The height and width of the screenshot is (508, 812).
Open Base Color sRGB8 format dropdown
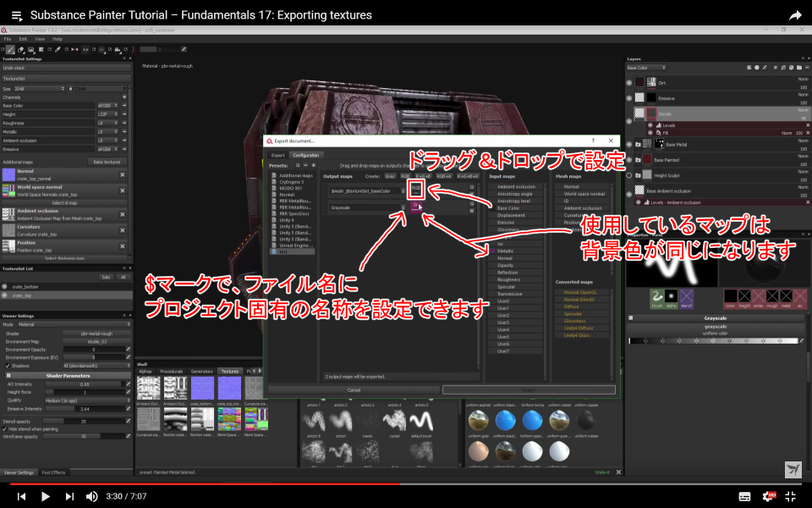(x=107, y=106)
